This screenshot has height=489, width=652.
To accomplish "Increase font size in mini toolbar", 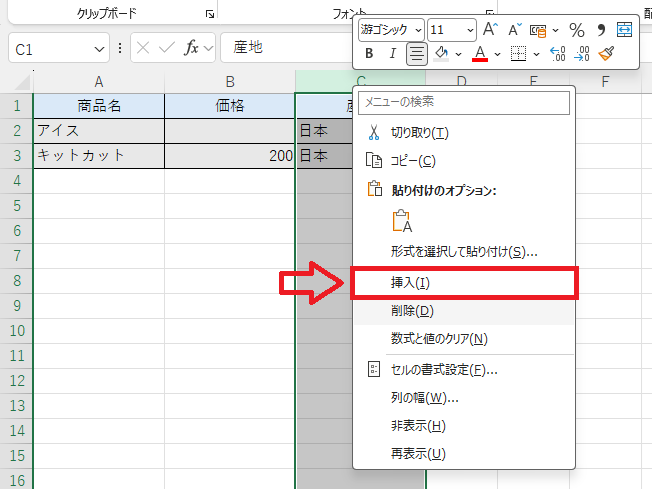I will point(490,30).
